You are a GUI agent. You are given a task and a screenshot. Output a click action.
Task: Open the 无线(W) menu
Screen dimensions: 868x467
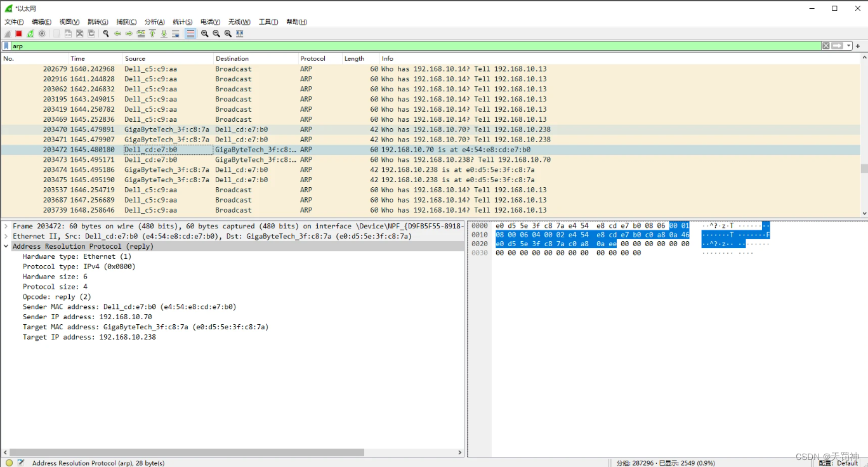pos(239,22)
